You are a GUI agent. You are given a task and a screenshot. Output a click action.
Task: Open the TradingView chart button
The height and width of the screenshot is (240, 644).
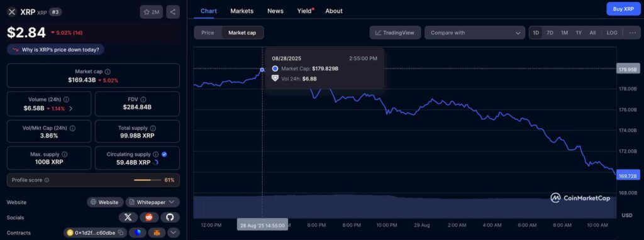(395, 33)
